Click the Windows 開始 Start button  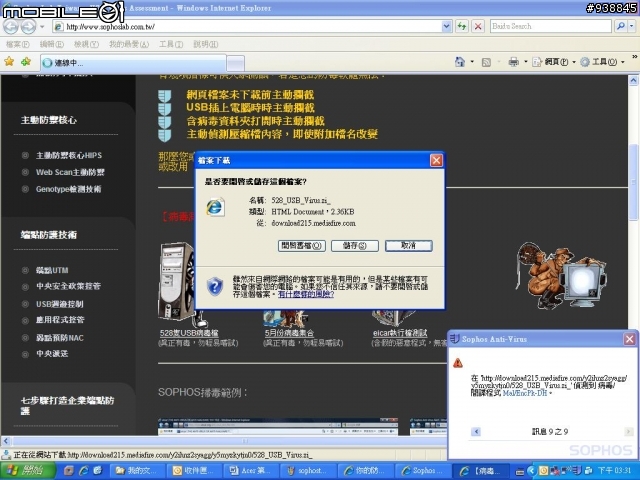click(28, 471)
